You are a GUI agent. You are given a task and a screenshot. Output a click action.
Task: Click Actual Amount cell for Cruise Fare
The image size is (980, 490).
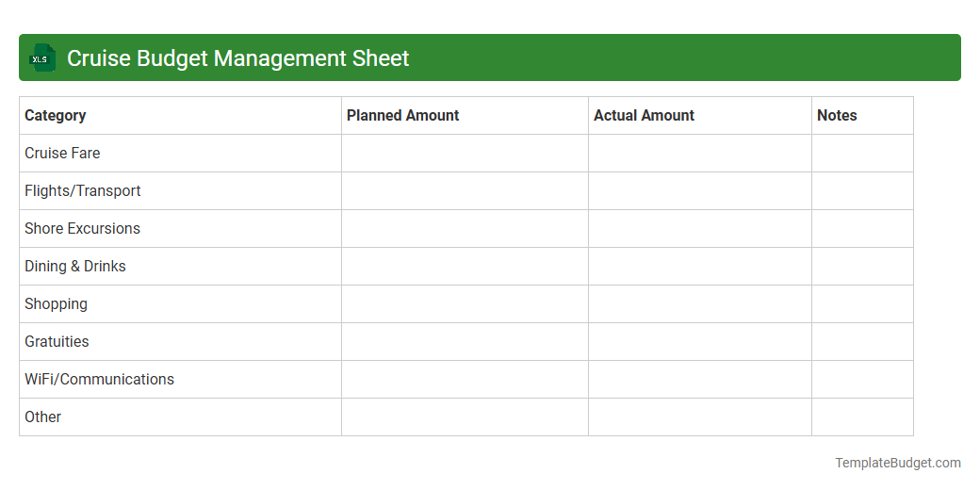tap(700, 153)
